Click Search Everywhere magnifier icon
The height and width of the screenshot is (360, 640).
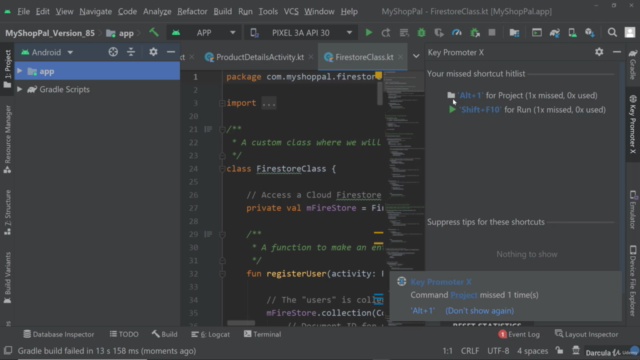612,33
